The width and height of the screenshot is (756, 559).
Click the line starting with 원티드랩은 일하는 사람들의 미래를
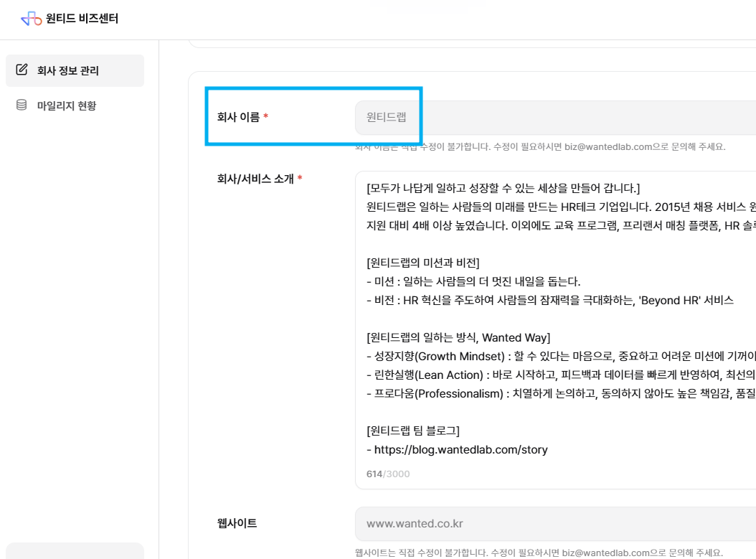click(561, 207)
